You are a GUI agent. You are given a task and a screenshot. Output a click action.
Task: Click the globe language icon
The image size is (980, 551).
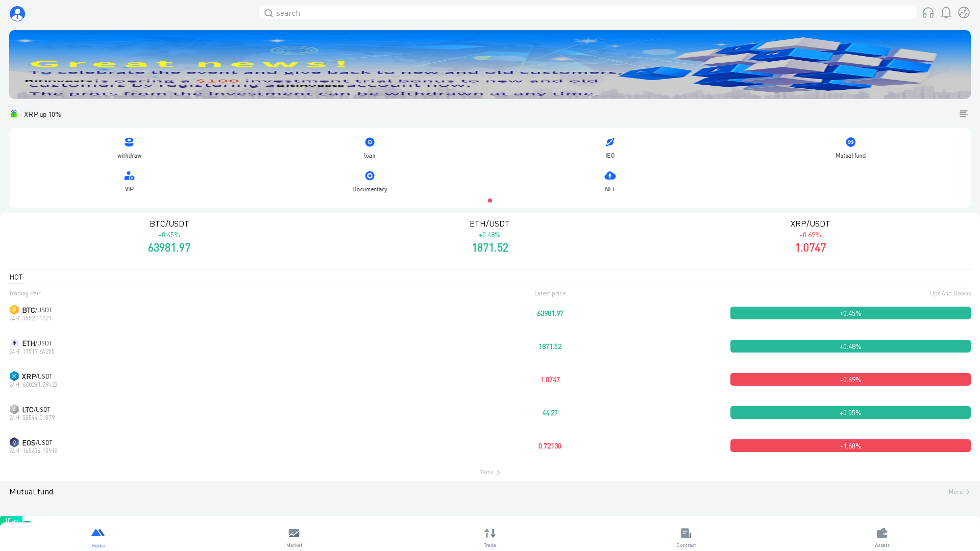pyautogui.click(x=964, y=13)
